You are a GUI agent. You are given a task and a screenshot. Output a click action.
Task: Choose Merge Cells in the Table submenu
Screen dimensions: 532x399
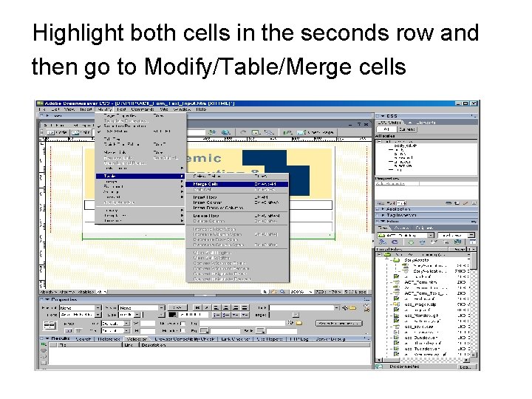[x=237, y=184]
